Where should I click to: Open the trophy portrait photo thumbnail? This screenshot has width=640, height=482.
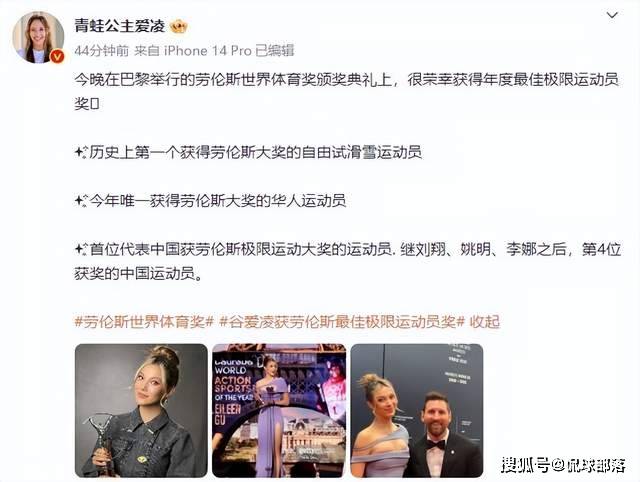pyautogui.click(x=141, y=411)
